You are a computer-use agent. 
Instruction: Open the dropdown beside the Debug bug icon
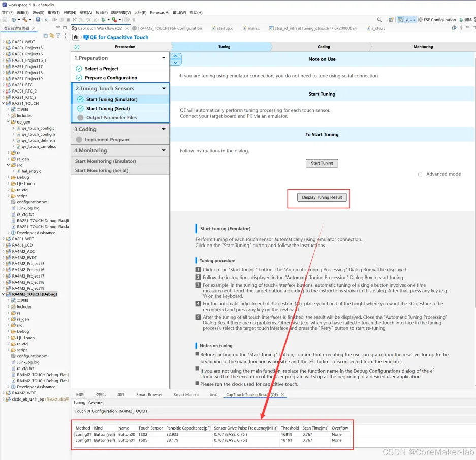coord(108,20)
